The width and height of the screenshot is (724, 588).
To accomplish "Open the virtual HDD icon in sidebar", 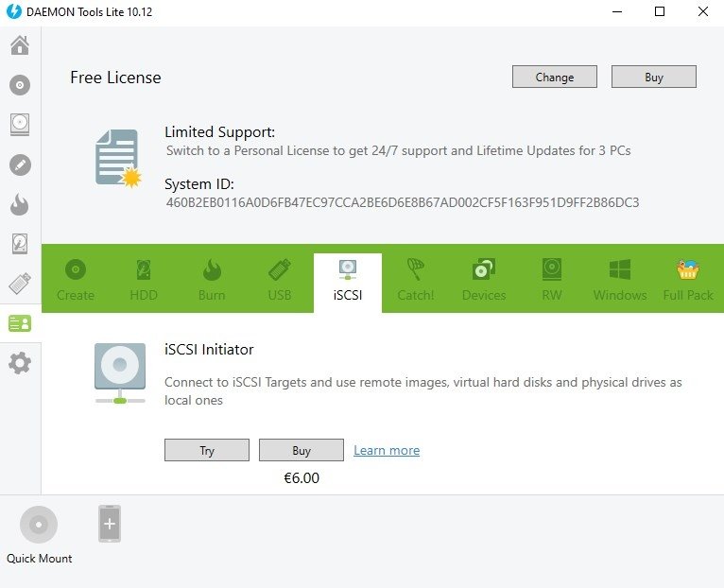I will pos(20,244).
